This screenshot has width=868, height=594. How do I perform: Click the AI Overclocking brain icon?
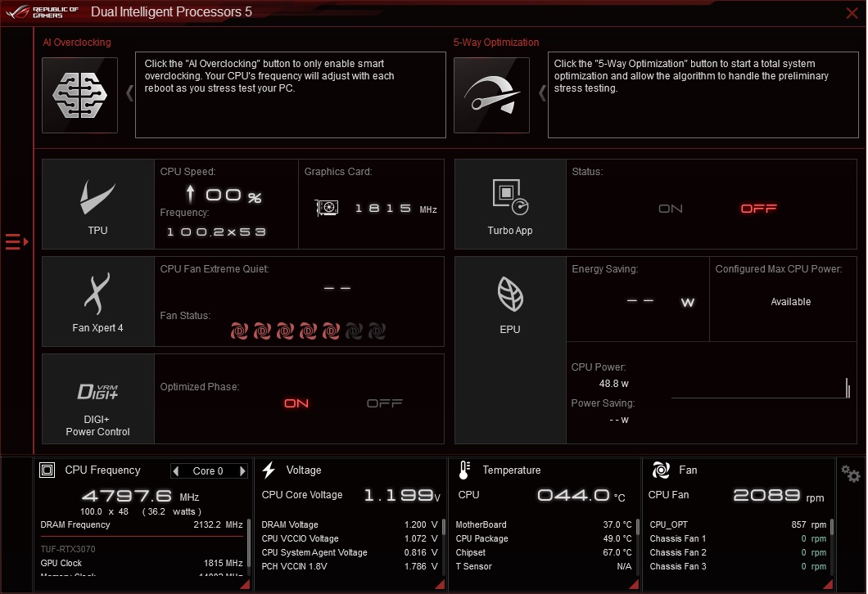point(79,95)
